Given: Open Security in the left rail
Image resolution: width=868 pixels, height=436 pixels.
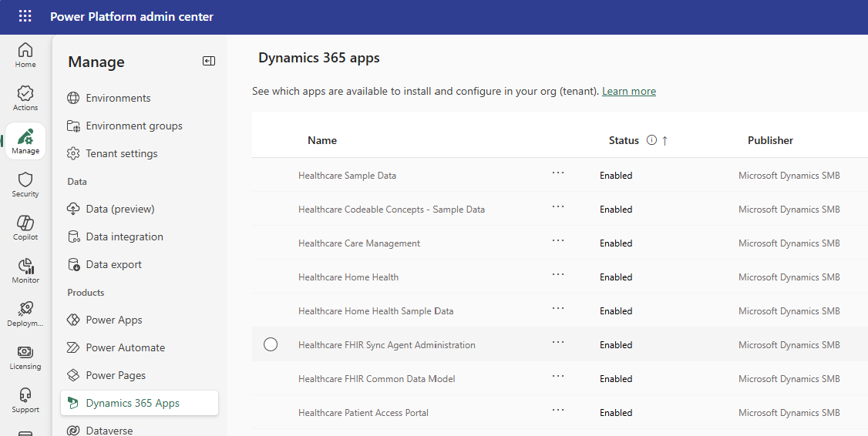Looking at the screenshot, I should [x=25, y=184].
